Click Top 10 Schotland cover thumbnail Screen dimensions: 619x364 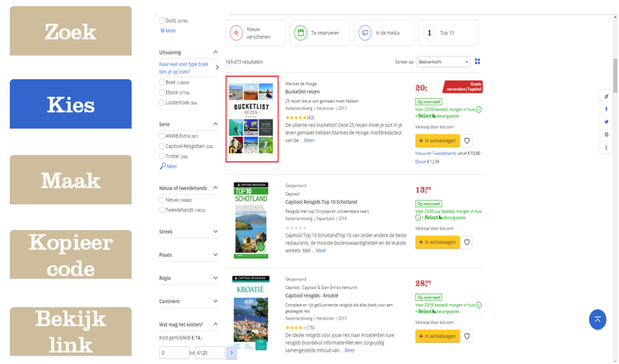251,220
